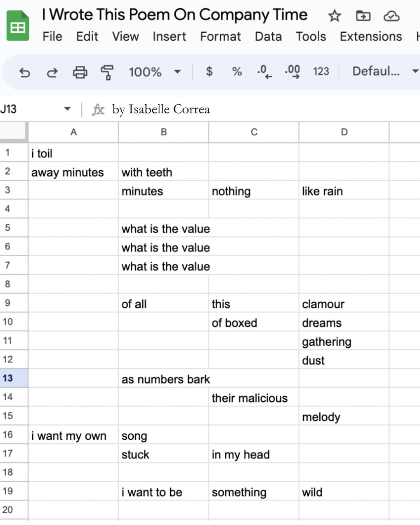Open the Edit menu
The width and height of the screenshot is (420, 525).
tap(87, 37)
